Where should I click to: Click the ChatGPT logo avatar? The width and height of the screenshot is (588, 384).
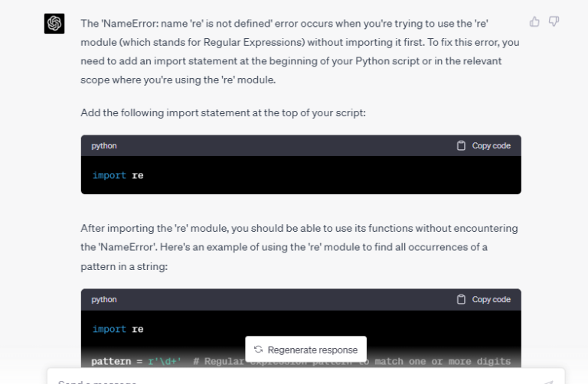(x=54, y=24)
